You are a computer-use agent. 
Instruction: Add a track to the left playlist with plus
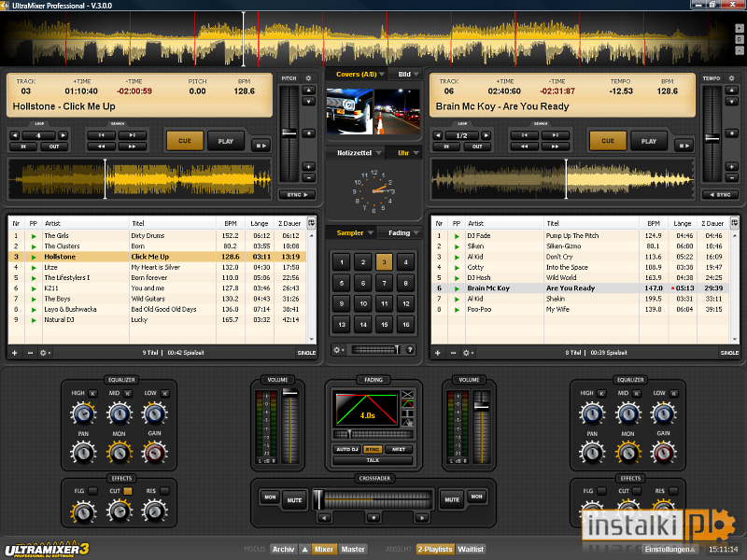coord(15,353)
